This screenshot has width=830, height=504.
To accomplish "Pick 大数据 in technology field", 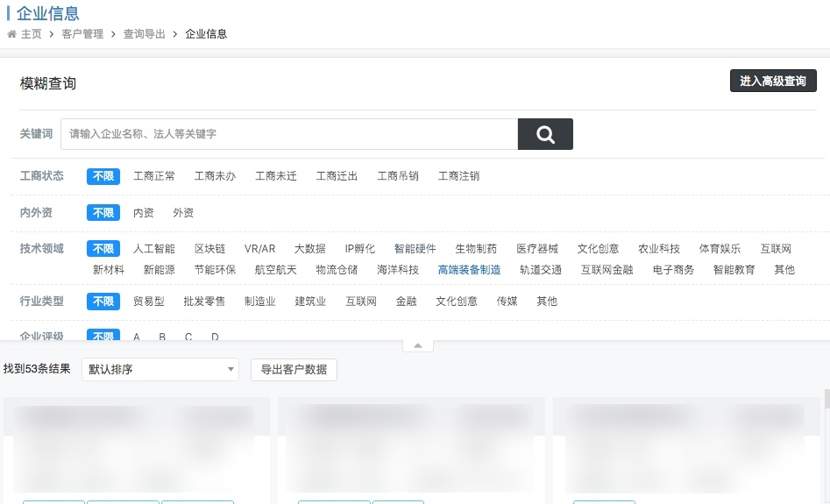I will point(309,249).
